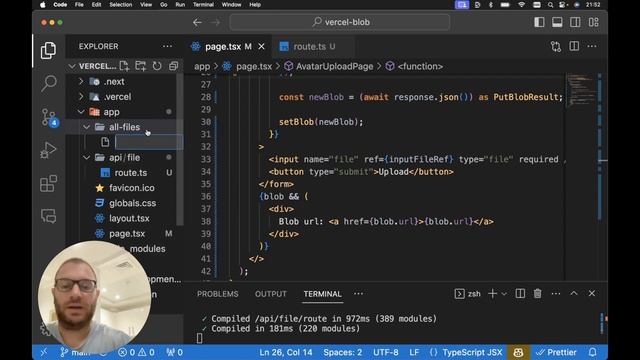Click errors and warnings count in status bar

tap(136, 352)
